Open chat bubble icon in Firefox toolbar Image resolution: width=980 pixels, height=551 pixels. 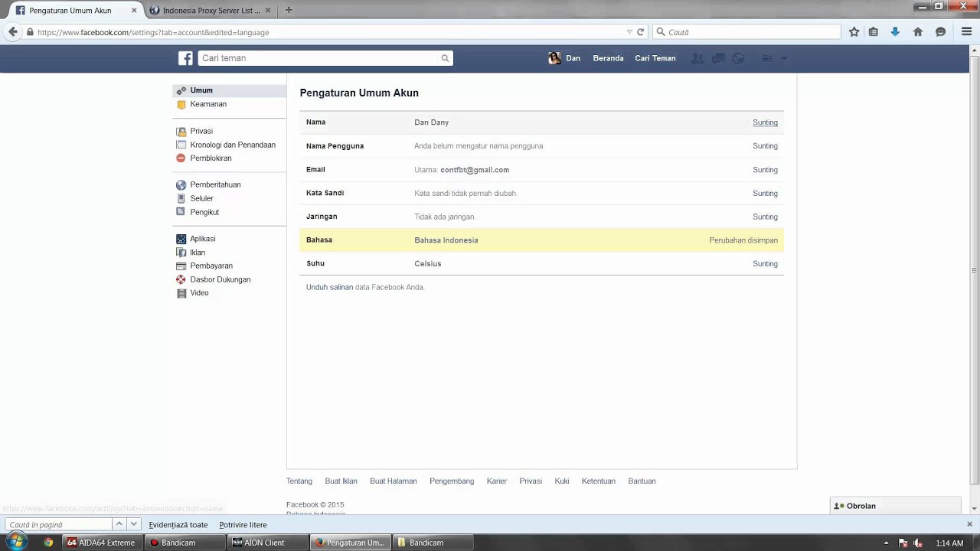(x=941, y=32)
